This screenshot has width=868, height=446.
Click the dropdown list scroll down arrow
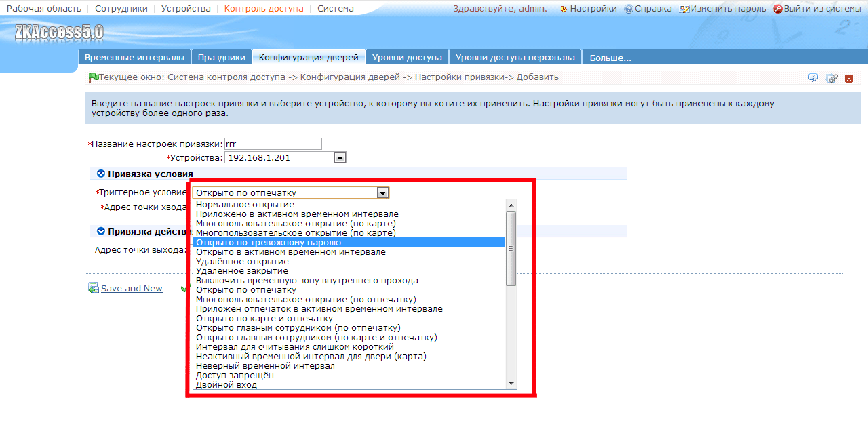point(512,384)
